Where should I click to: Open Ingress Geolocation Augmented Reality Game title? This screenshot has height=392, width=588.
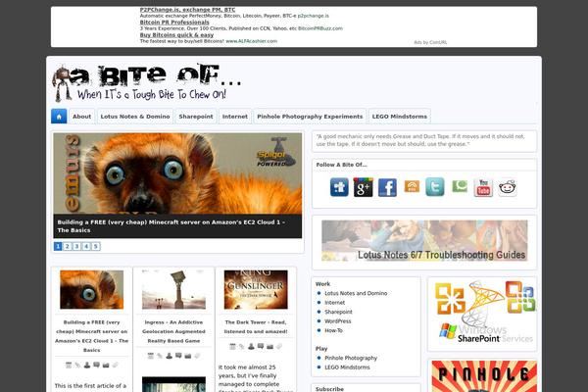point(173,331)
